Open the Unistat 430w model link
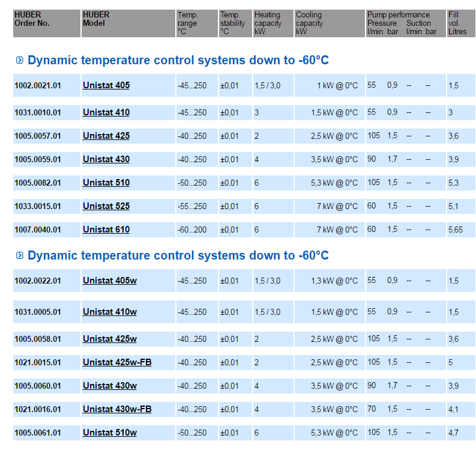The image size is (476, 450). 110,386
